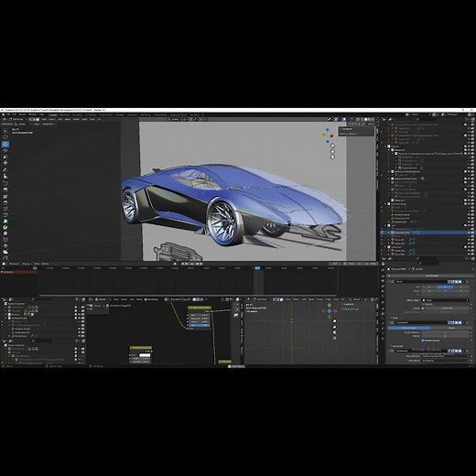The width and height of the screenshot is (476, 476).
Task: Select the 3D Cursor tool in main viewport
Action: [x=5, y=137]
